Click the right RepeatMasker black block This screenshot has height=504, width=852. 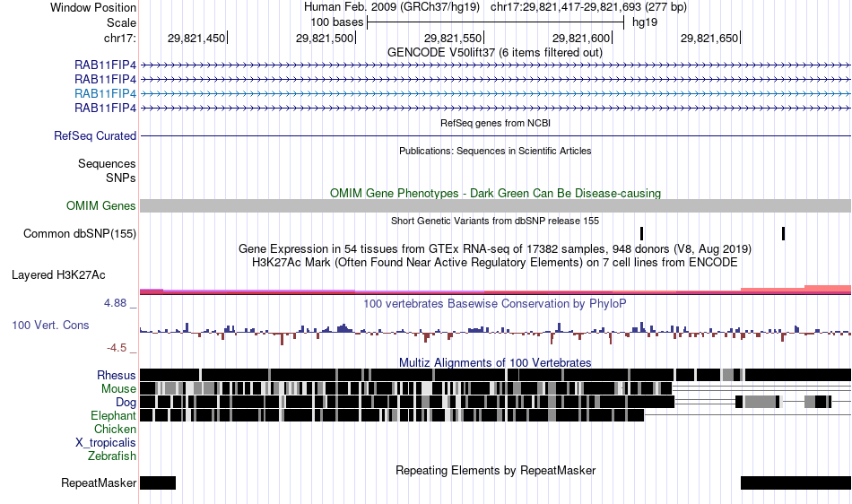tap(795, 482)
